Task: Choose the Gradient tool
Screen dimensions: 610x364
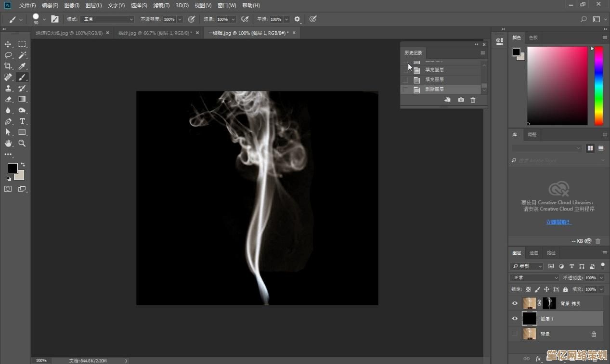Action: coord(22,99)
